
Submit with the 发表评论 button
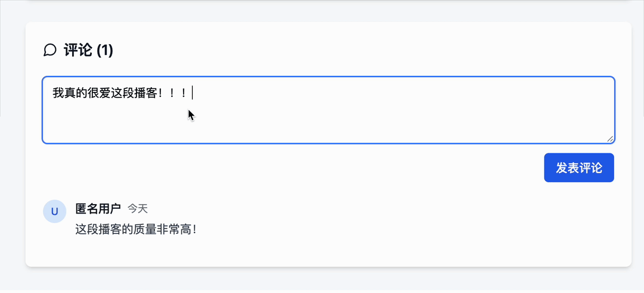point(578,168)
